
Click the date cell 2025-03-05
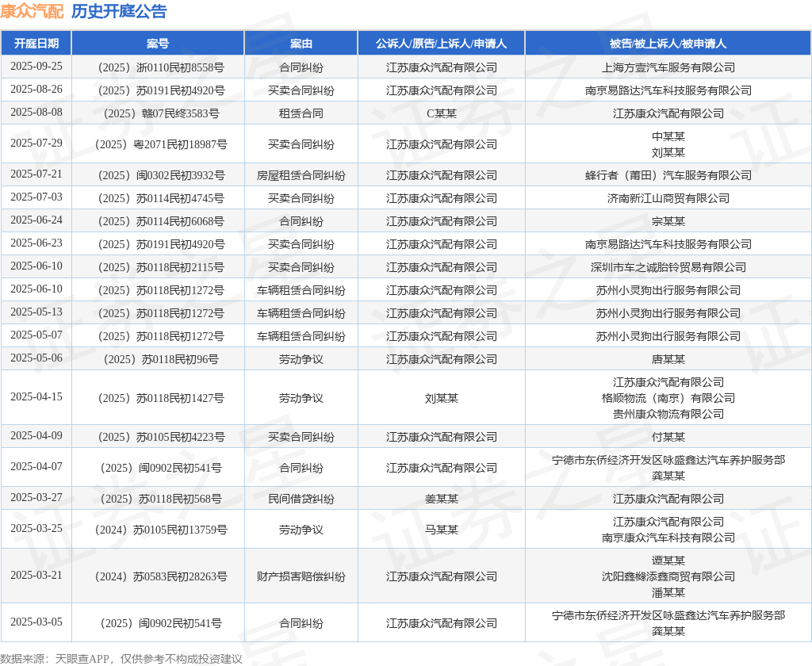pyautogui.click(x=36, y=622)
